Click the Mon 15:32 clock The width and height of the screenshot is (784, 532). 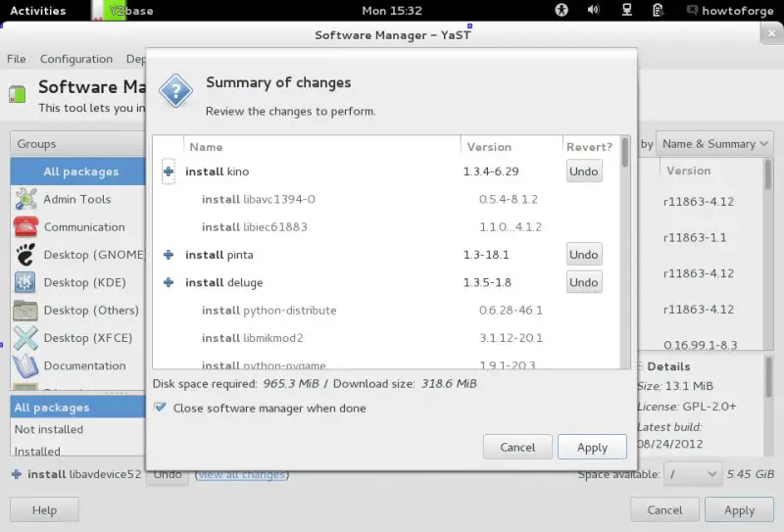click(392, 11)
